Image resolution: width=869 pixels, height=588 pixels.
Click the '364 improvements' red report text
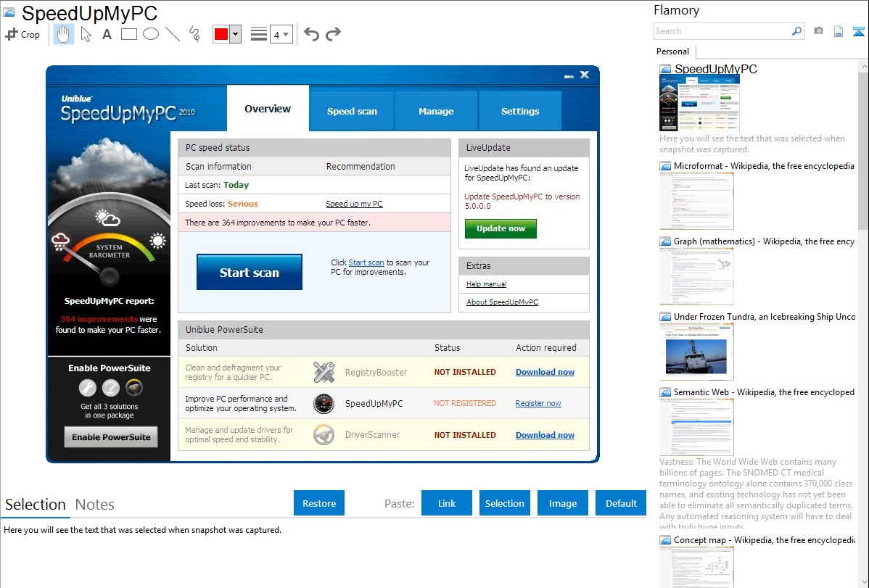pyautogui.click(x=99, y=319)
